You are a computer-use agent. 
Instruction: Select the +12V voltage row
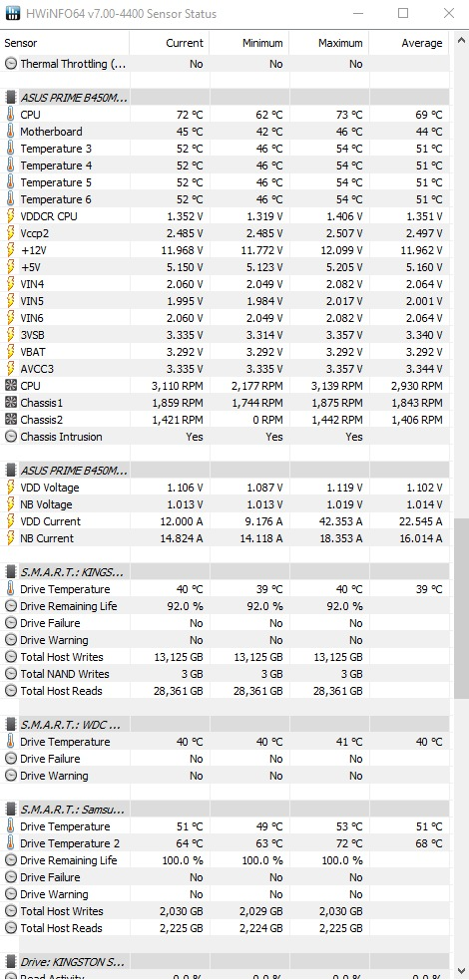tap(225, 250)
